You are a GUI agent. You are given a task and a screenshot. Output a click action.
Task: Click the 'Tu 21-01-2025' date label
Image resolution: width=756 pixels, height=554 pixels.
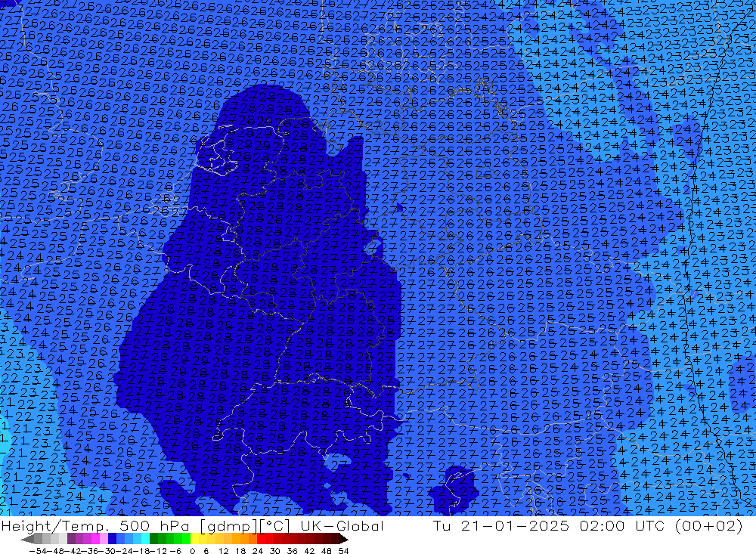pyautogui.click(x=501, y=525)
